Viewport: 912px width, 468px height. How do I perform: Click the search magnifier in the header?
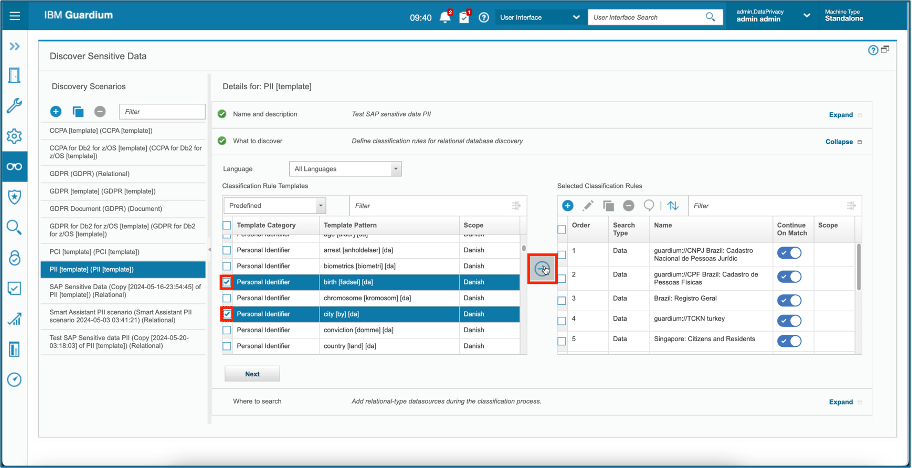click(710, 17)
